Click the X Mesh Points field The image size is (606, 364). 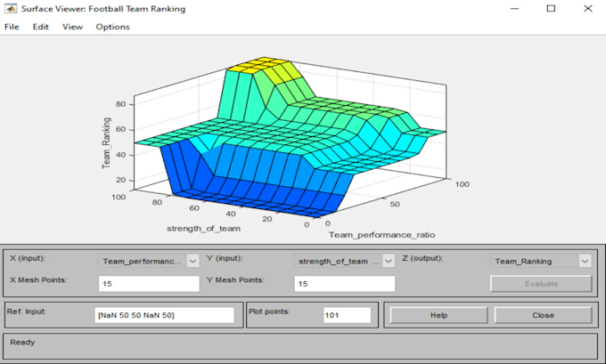pyautogui.click(x=149, y=284)
